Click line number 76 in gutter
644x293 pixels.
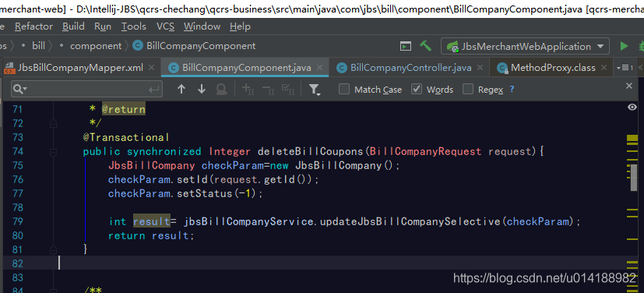pyautogui.click(x=17, y=179)
